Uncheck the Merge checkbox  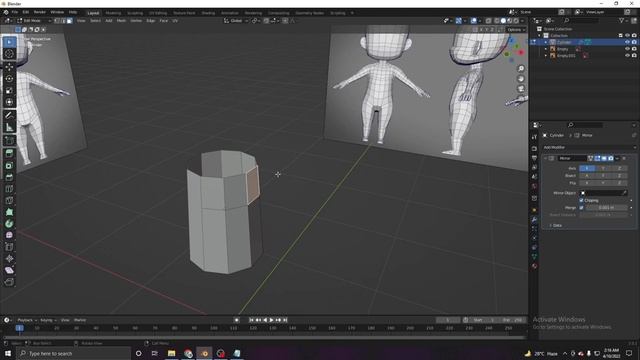(x=581, y=208)
